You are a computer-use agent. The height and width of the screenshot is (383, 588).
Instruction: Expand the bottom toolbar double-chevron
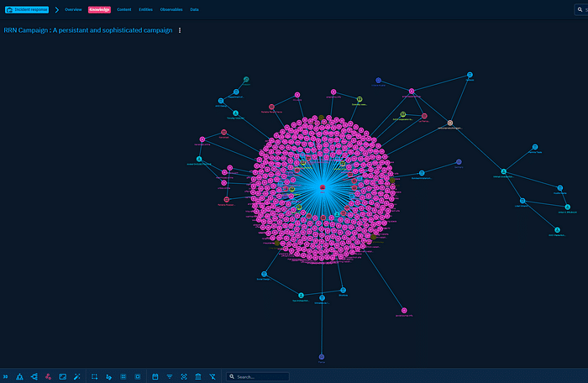coord(5,377)
